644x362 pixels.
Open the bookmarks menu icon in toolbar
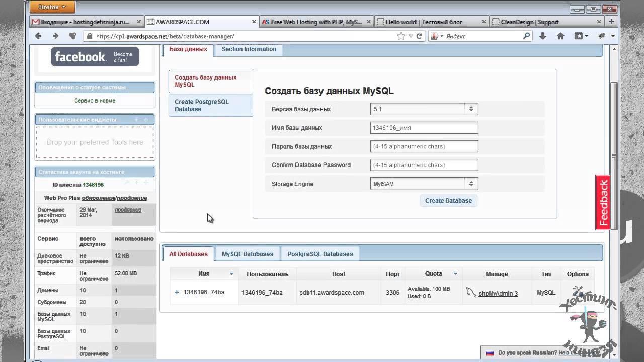[x=581, y=36]
